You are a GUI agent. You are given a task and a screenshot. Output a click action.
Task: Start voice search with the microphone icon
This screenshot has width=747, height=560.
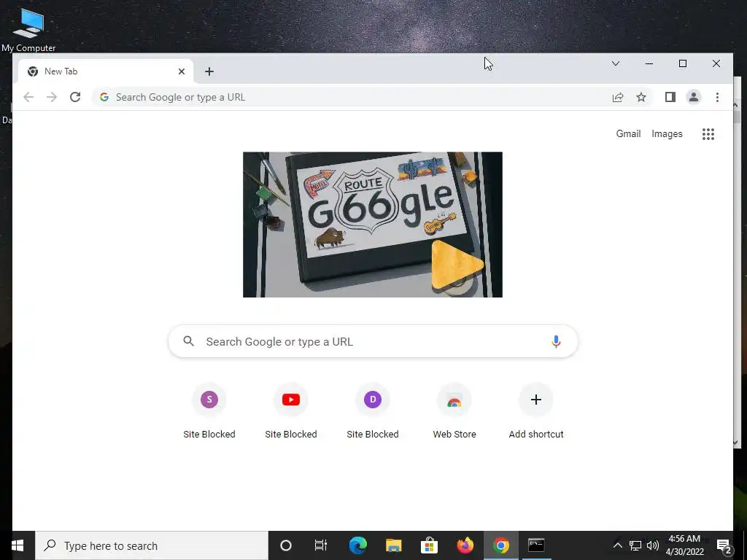(x=555, y=341)
